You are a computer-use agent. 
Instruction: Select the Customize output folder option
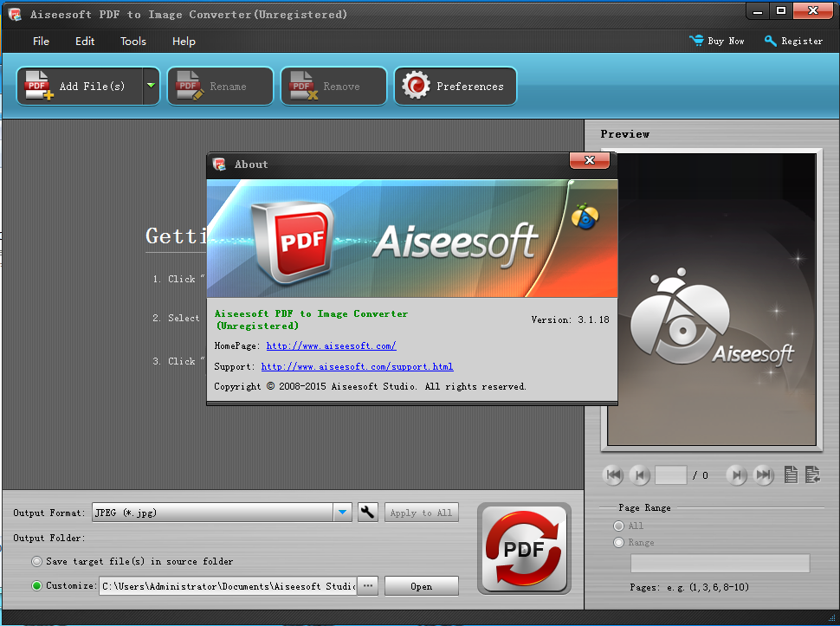[36, 586]
